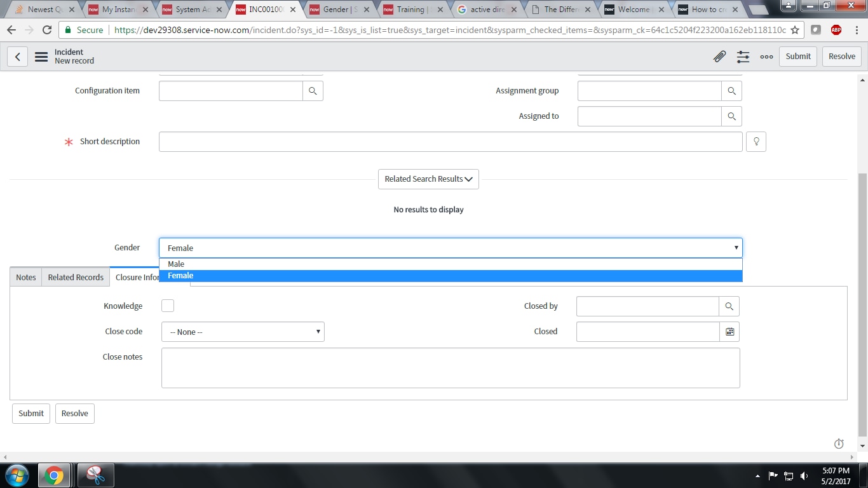868x488 pixels.
Task: Toggle the Knowledge checkbox
Action: pos(167,305)
